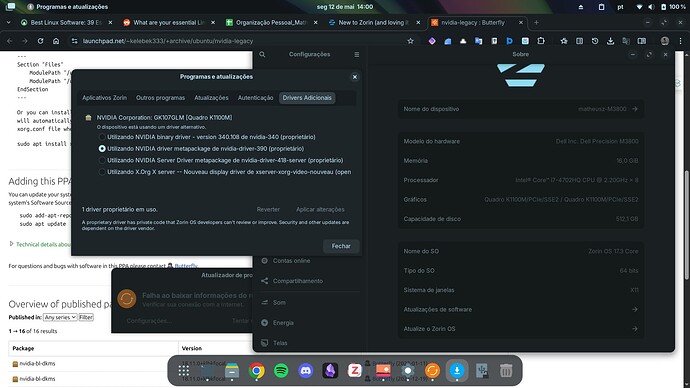
Task: Open Published in series dropdown
Action: 60,317
